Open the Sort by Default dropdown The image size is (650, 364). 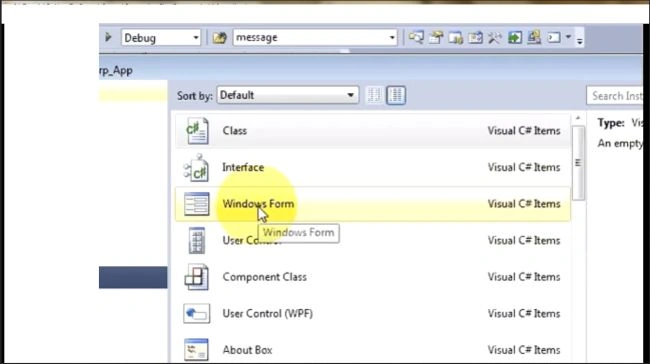(x=288, y=95)
